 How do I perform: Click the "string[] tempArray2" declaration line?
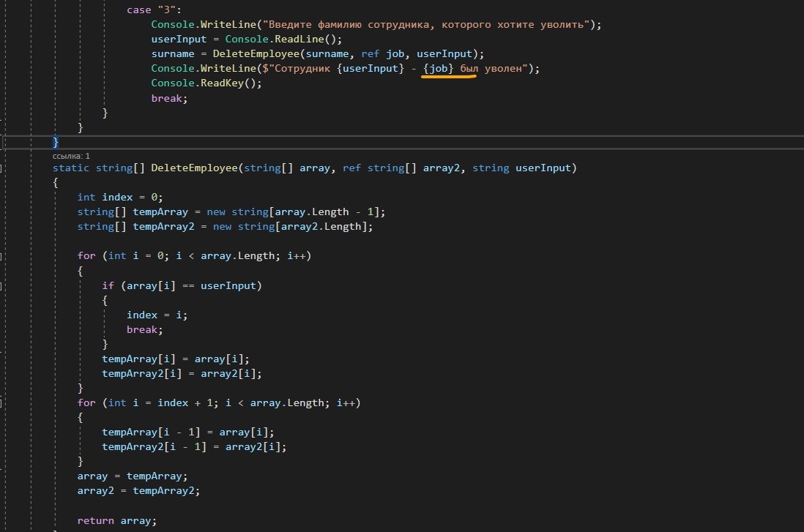(225, 227)
